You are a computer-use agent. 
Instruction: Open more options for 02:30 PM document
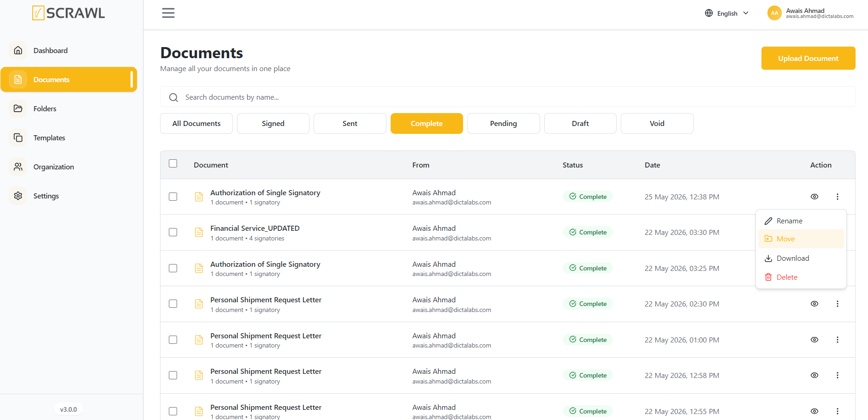838,304
